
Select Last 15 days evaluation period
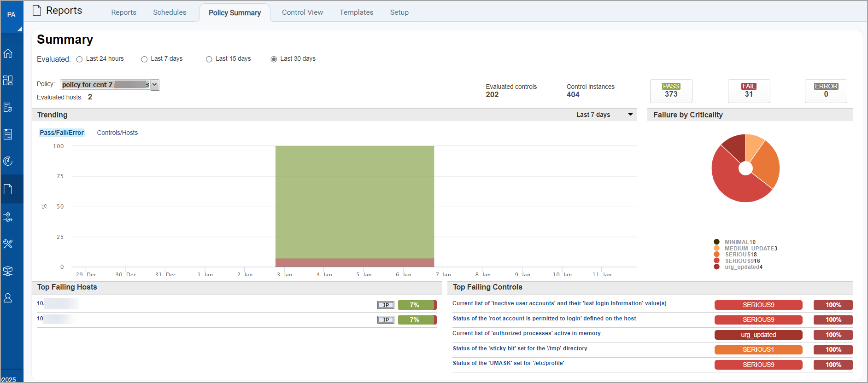[209, 59]
